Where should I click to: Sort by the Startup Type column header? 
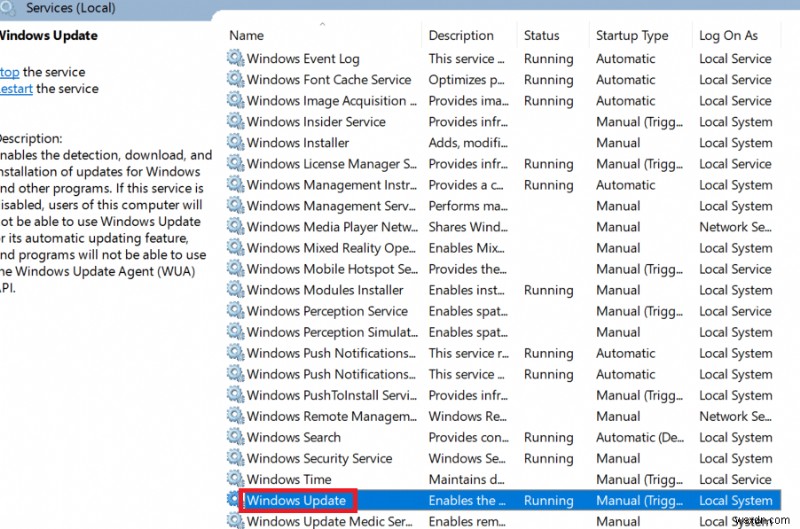coord(632,36)
